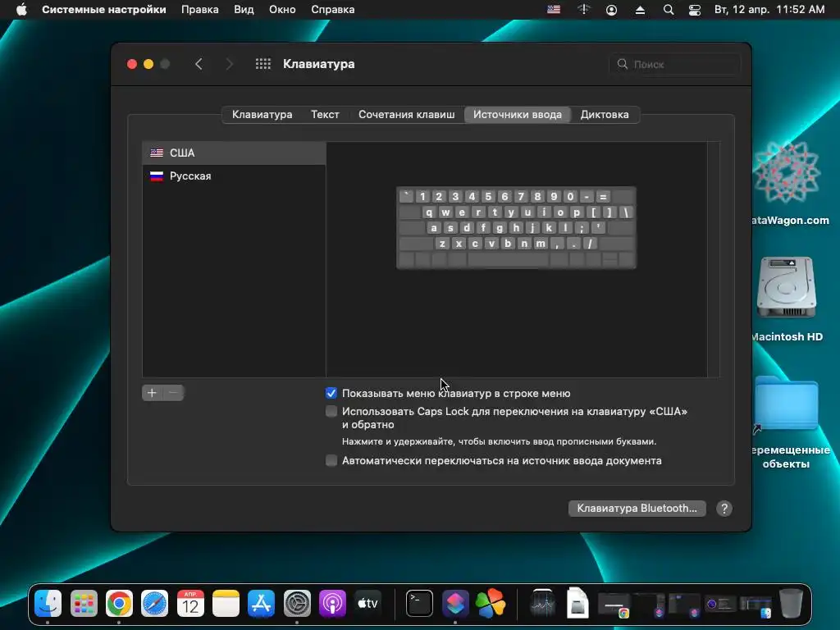Open the US flag input menu in menu bar
This screenshot has width=840, height=630.
[554, 10]
